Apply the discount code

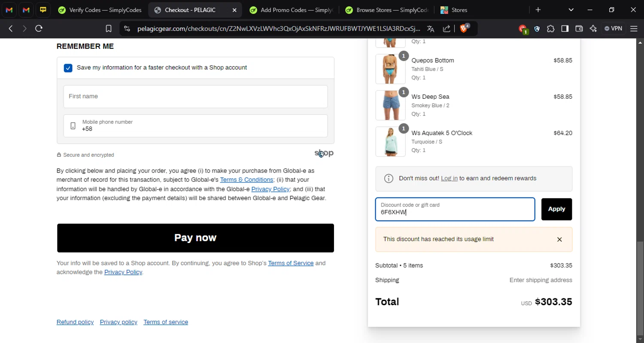[x=556, y=209]
